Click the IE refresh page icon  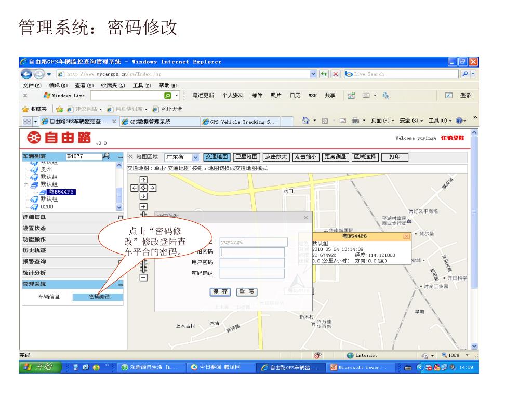[324, 74]
